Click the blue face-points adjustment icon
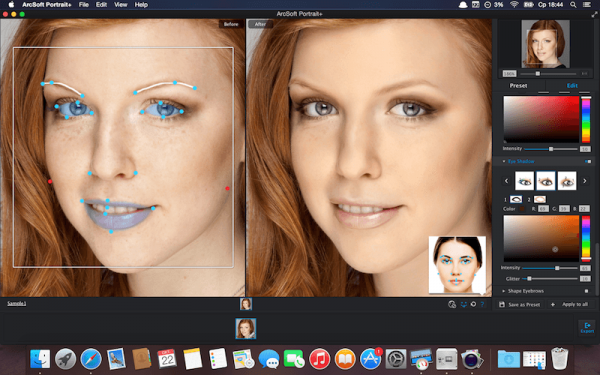600x375 pixels. coord(463,305)
